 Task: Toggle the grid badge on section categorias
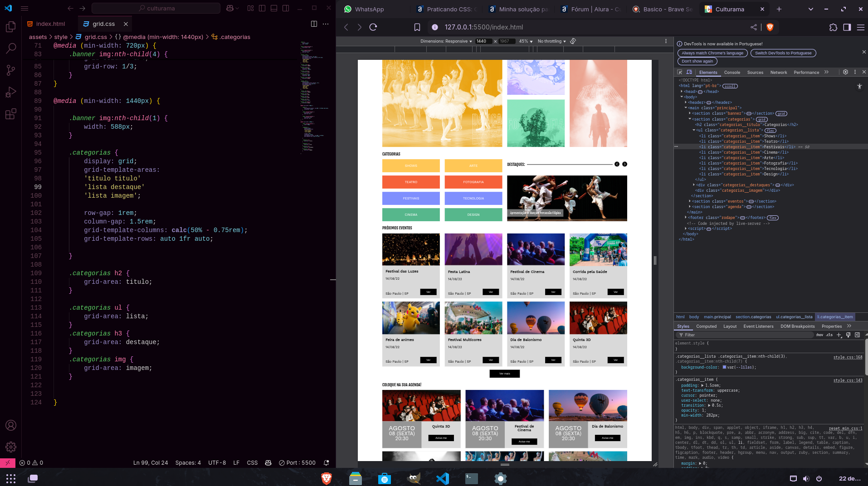(x=761, y=119)
